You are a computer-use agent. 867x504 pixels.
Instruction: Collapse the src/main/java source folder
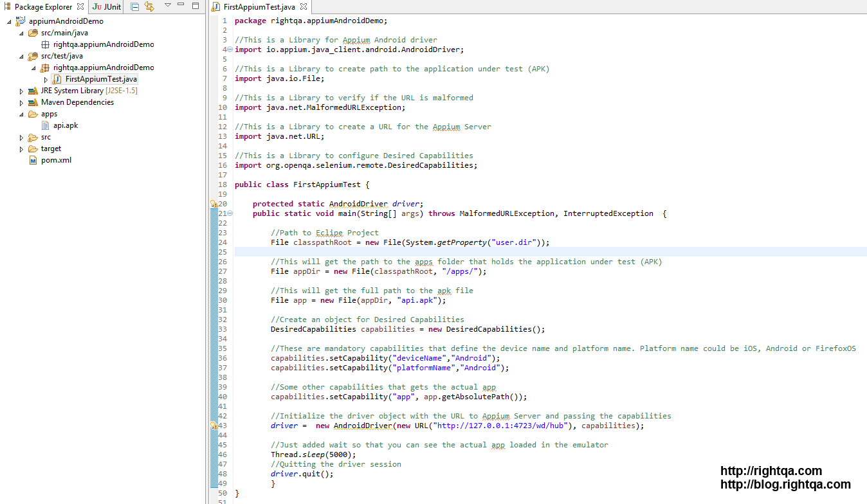pos(21,33)
